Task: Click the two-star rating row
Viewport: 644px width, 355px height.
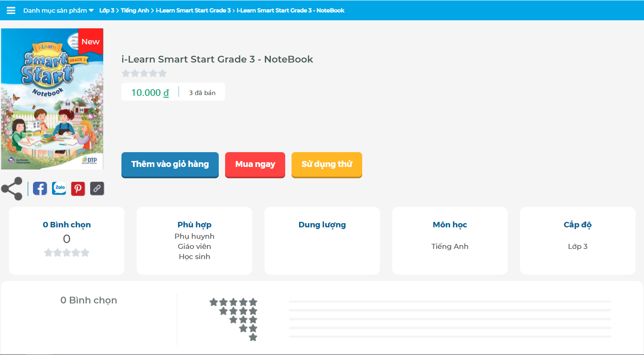Action: [248, 328]
